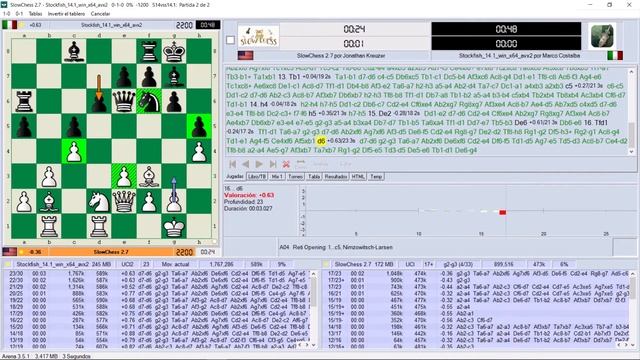Click the white king on g1
The width and height of the screenshot is (640, 360).
pos(174,227)
